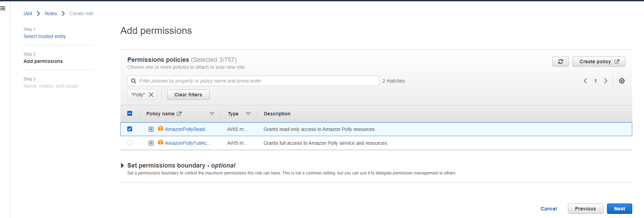Go to Roles in breadcrumb
Viewport: 644px width, 218px height.
click(x=50, y=13)
